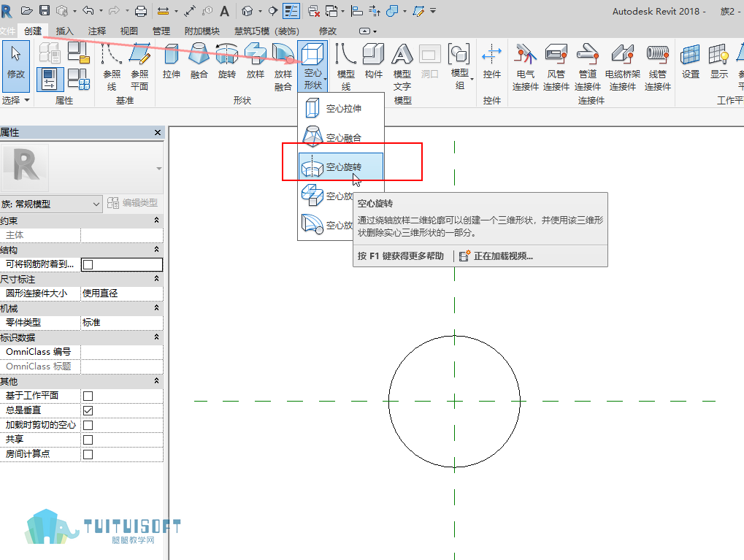Close the 属性 properties panel
Image resolution: width=744 pixels, height=560 pixels.
point(158,132)
